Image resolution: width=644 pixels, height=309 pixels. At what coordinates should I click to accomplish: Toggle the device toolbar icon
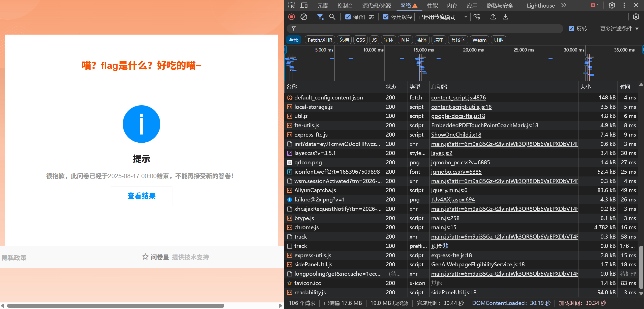tap(304, 5)
